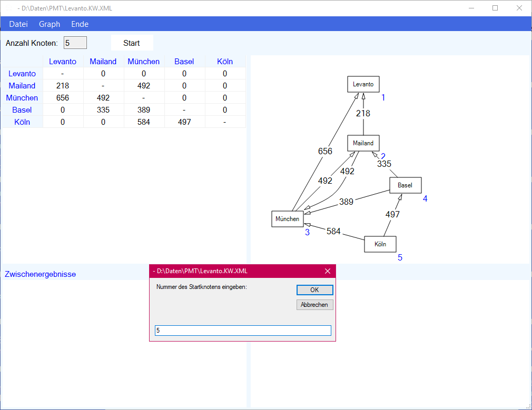Click the 656 cell in München row
532x410 pixels.
pos(63,98)
